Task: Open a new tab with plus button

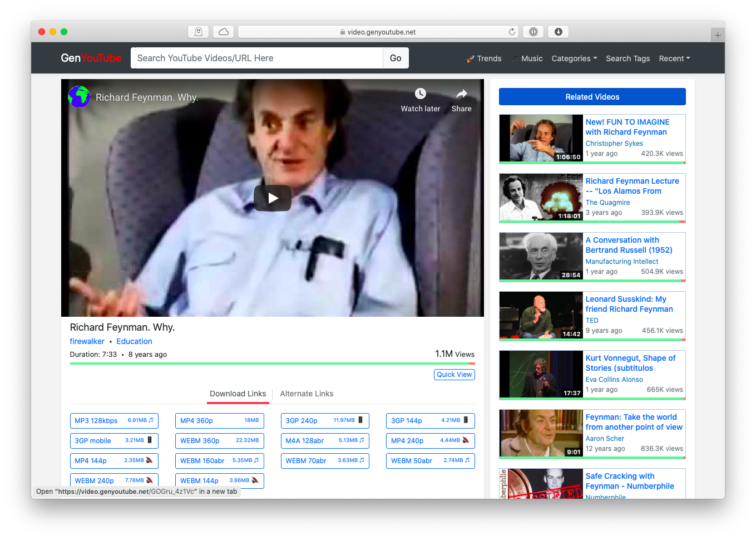Action: pyautogui.click(x=718, y=35)
